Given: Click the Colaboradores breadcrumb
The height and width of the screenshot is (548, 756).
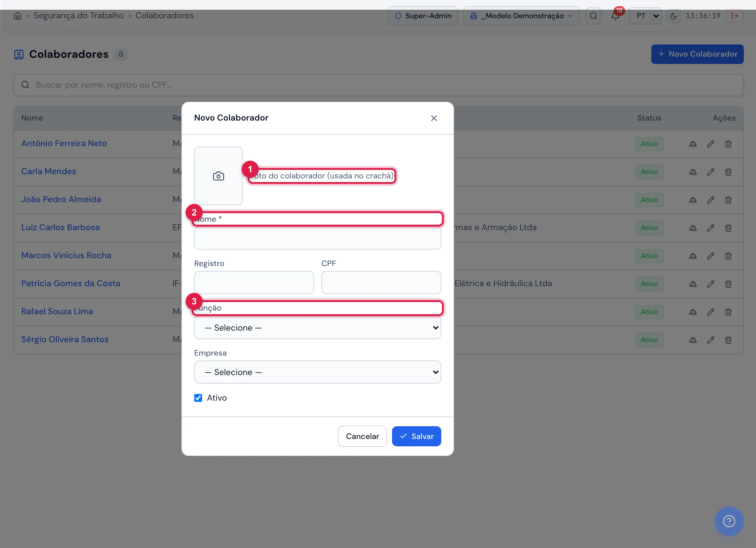Looking at the screenshot, I should 164,16.
